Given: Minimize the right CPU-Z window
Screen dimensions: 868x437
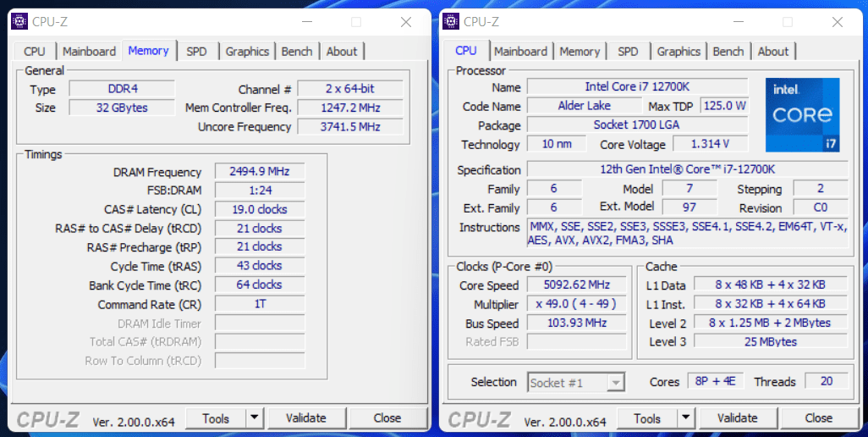Looking at the screenshot, I should (738, 22).
